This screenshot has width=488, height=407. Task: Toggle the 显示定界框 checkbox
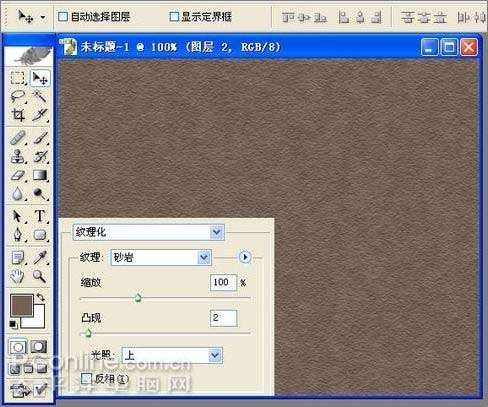[x=174, y=16]
